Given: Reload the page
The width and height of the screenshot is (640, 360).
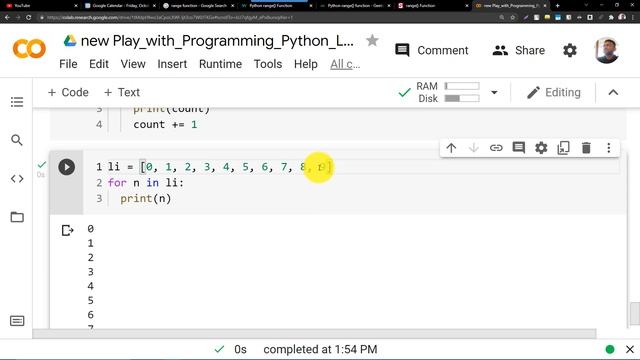Looking at the screenshot, I should coord(28,18).
